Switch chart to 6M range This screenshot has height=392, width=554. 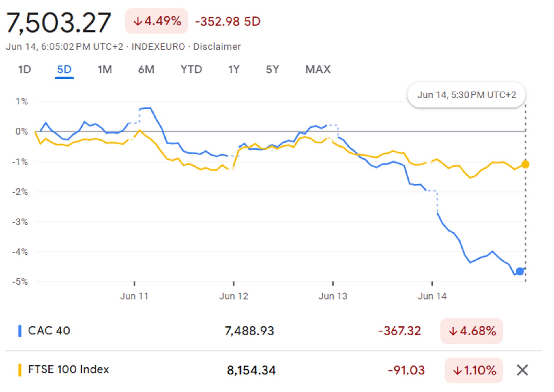click(146, 70)
